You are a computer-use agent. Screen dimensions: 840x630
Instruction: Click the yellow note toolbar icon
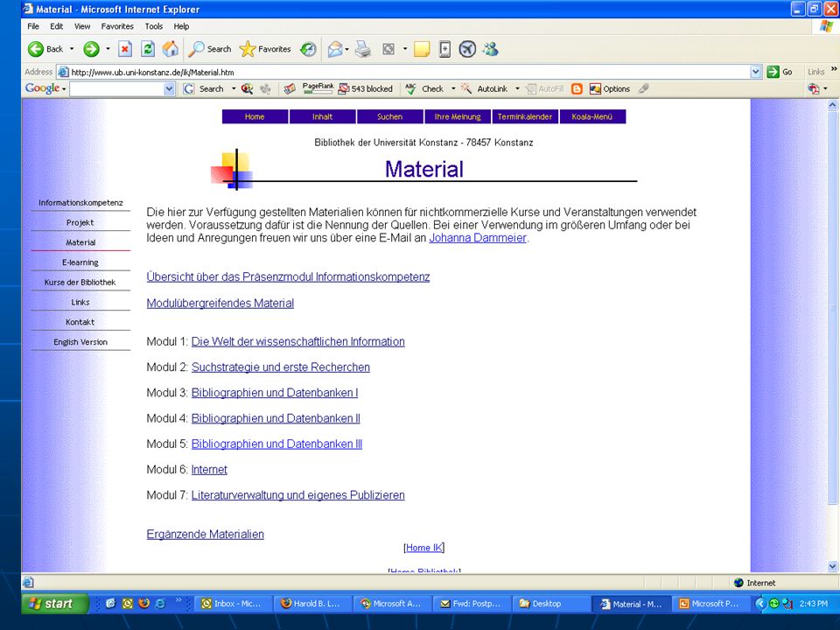(x=422, y=49)
